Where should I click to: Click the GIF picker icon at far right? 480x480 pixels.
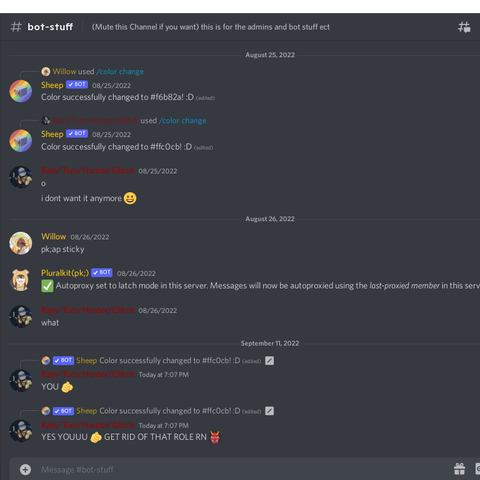(x=477, y=469)
